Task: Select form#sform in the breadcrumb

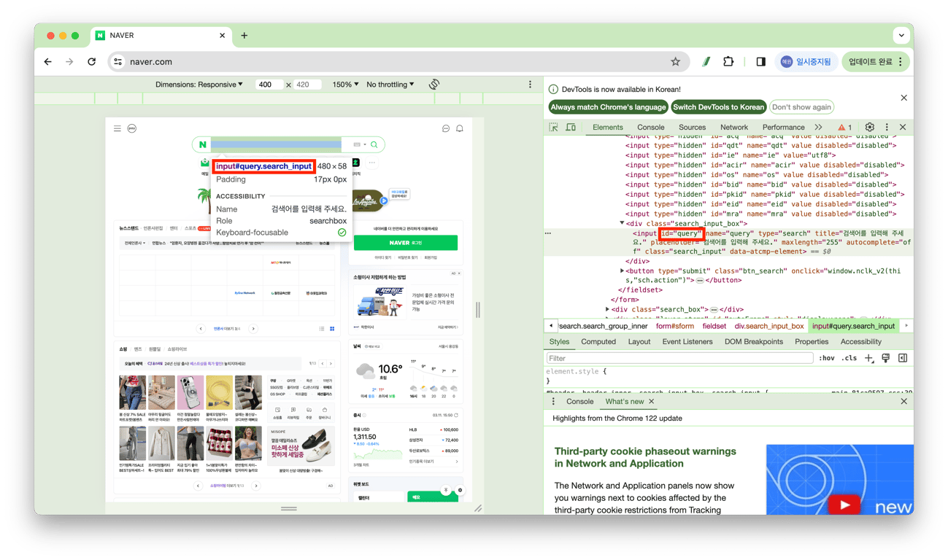Action: point(675,326)
